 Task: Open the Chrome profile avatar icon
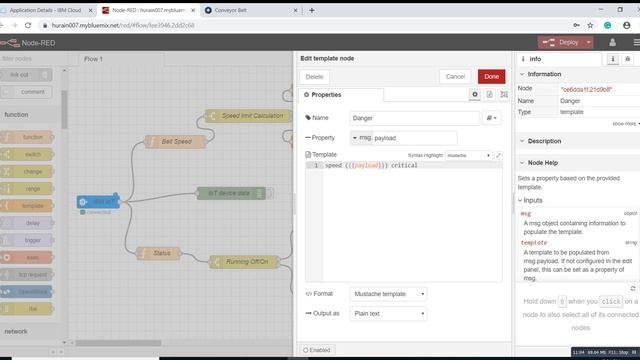click(x=627, y=25)
